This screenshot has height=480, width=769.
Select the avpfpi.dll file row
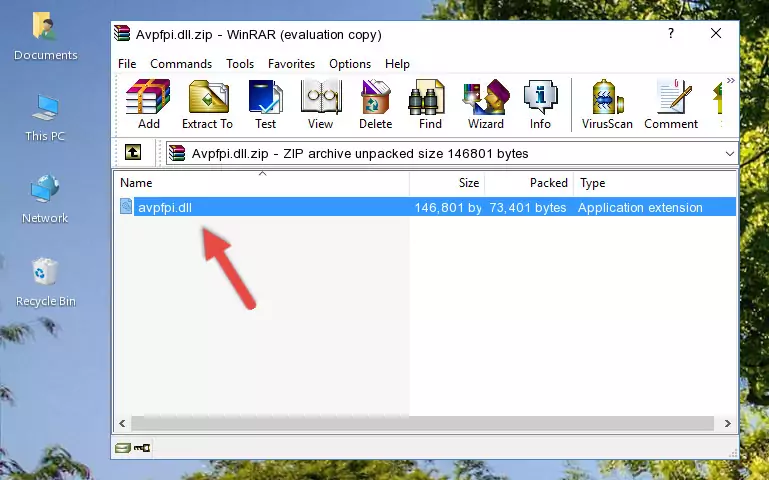pos(426,207)
